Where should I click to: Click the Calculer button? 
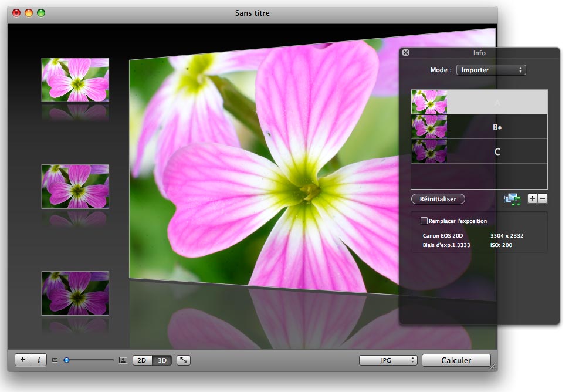(456, 360)
